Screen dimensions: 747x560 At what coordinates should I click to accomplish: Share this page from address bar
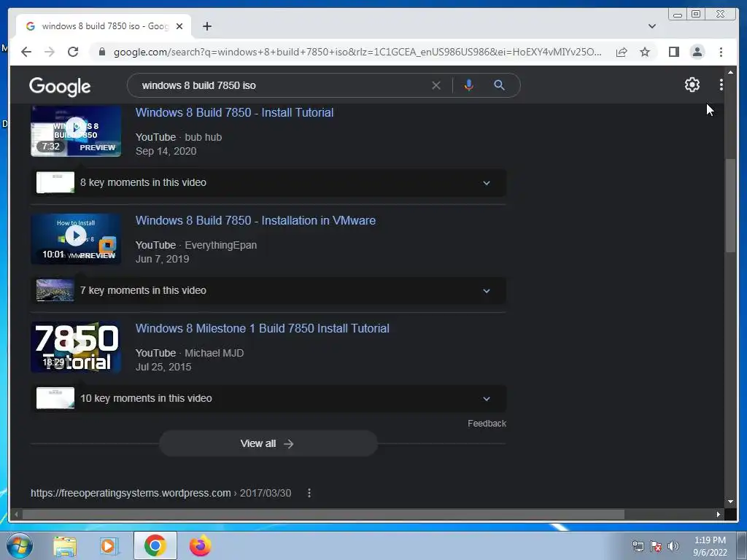pyautogui.click(x=622, y=52)
